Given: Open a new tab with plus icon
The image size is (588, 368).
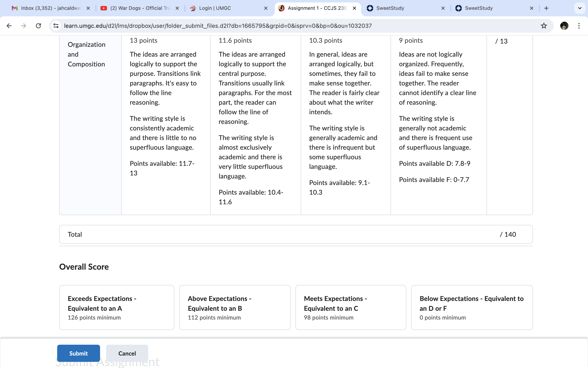Looking at the screenshot, I should pos(546,8).
